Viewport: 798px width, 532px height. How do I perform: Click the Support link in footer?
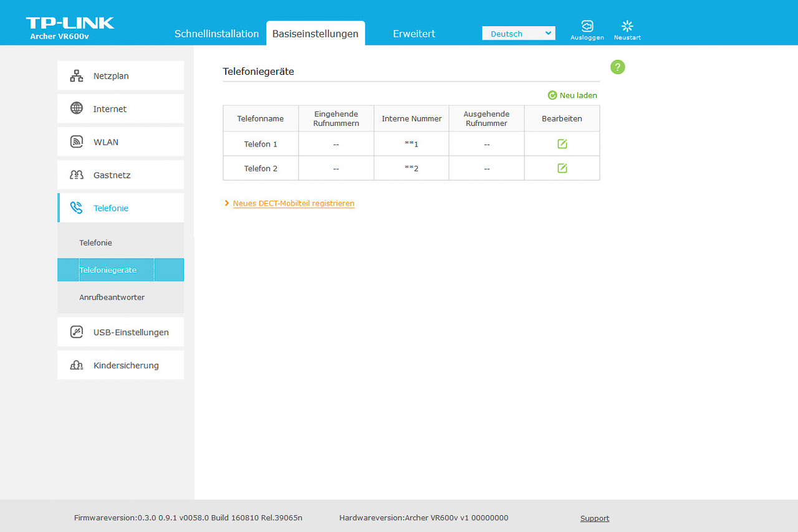pyautogui.click(x=595, y=518)
